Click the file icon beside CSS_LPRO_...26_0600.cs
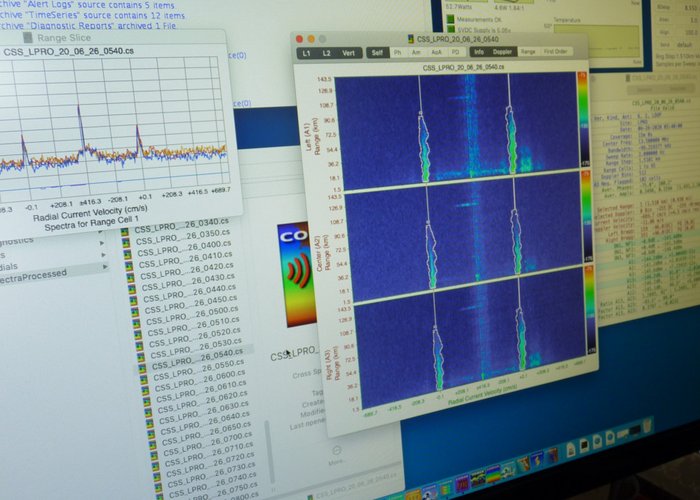Image resolution: width=700 pixels, height=500 pixels. [x=145, y=390]
